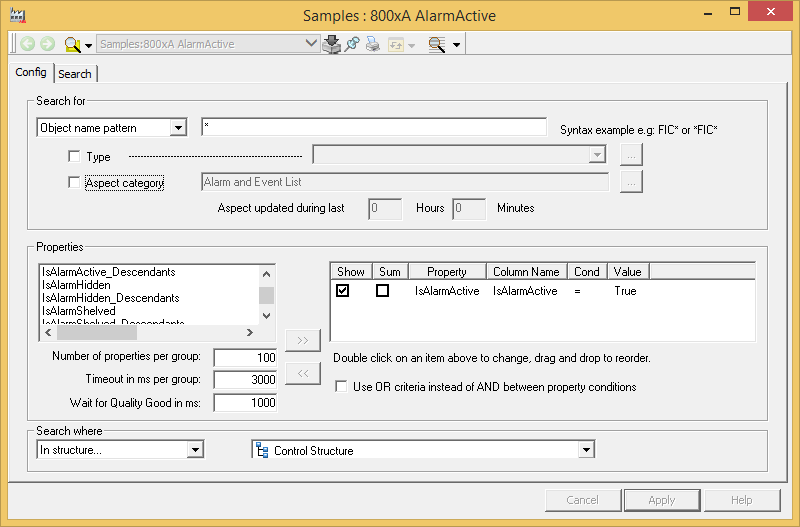800x527 pixels.
Task: Open dropdown arrow next to swap-view icon
Action: pos(411,45)
